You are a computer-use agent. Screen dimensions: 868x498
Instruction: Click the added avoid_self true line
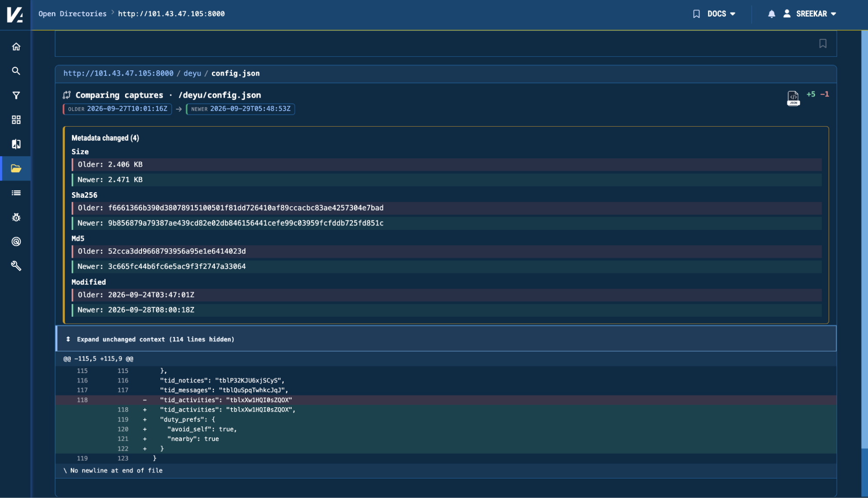coord(446,429)
